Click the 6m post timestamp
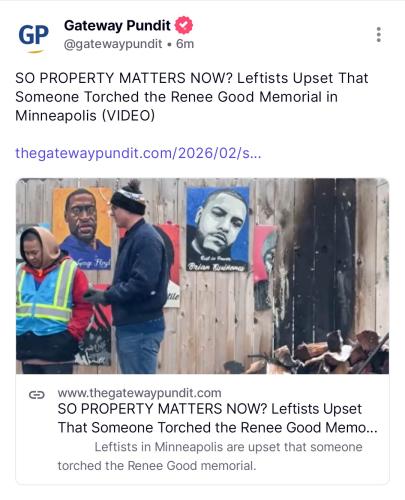This screenshot has height=500, width=405. click(x=185, y=44)
